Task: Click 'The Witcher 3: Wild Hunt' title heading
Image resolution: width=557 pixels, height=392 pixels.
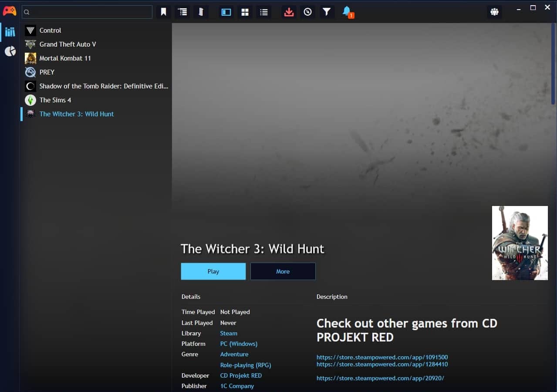Action: [253, 249]
